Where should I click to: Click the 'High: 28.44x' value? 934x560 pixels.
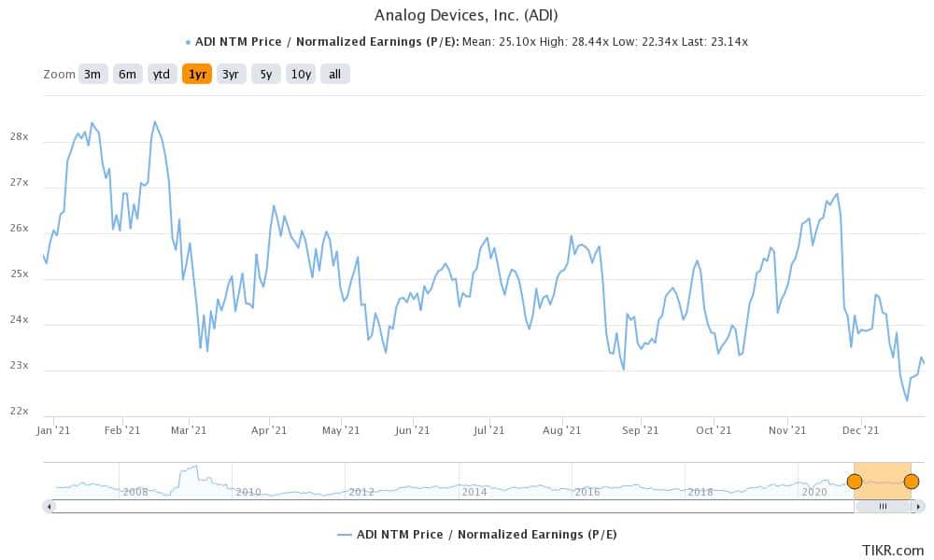click(573, 42)
